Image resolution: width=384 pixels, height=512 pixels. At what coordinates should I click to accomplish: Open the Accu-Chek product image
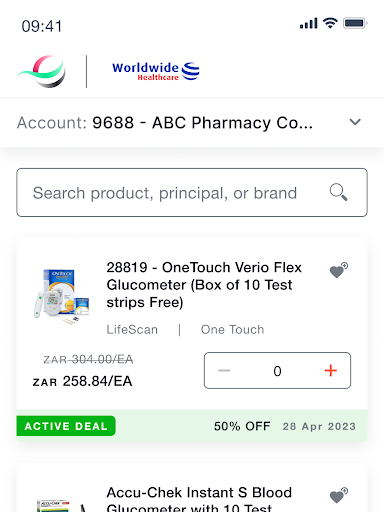coord(62,505)
